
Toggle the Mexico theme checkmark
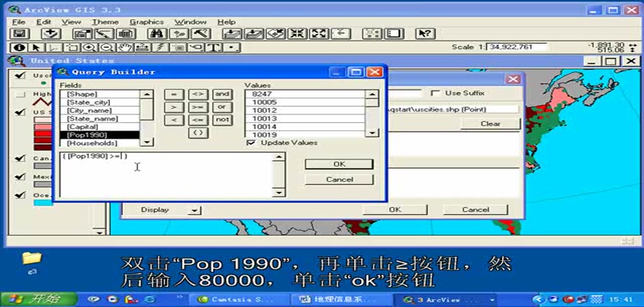click(x=20, y=177)
